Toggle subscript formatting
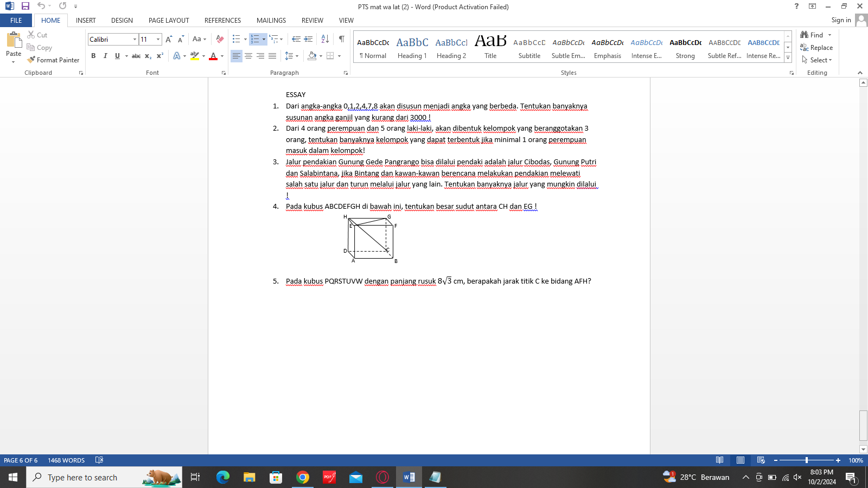 pos(148,56)
